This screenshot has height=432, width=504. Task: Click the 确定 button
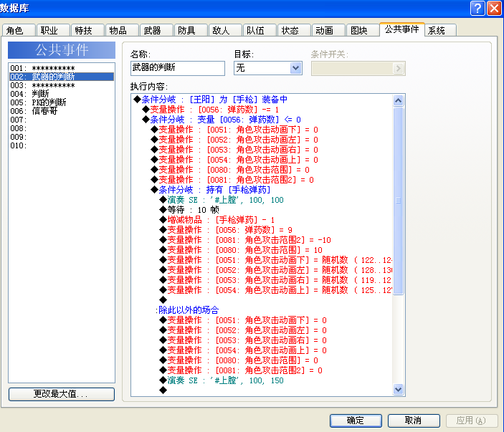[356, 421]
